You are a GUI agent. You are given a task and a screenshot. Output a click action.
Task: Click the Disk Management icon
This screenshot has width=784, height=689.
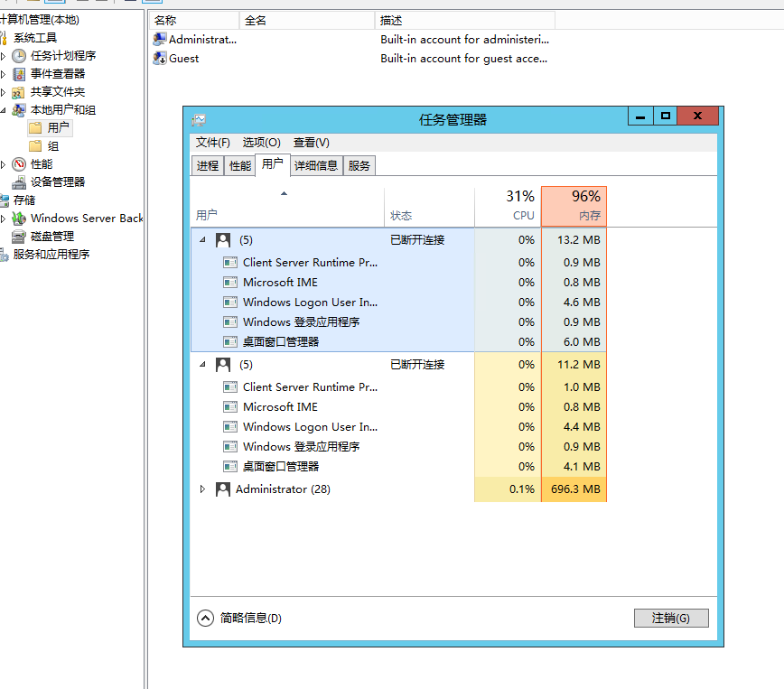19,236
